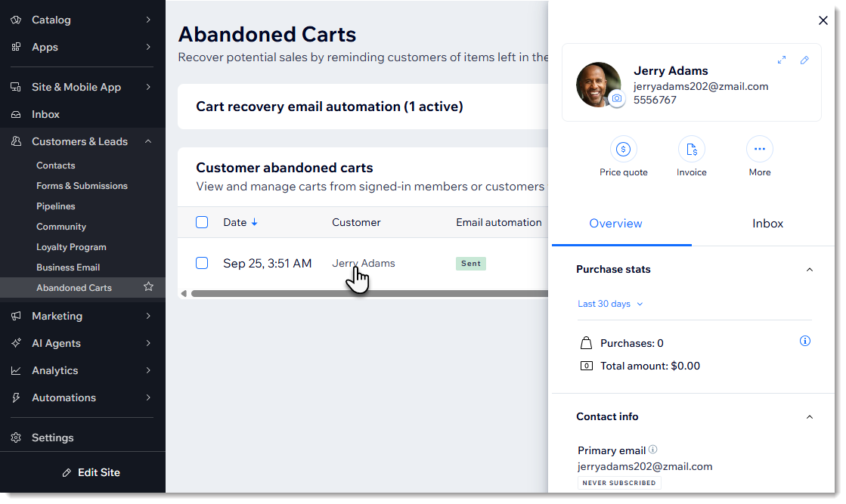
Task: Open Settings in the sidebar
Action: click(52, 438)
